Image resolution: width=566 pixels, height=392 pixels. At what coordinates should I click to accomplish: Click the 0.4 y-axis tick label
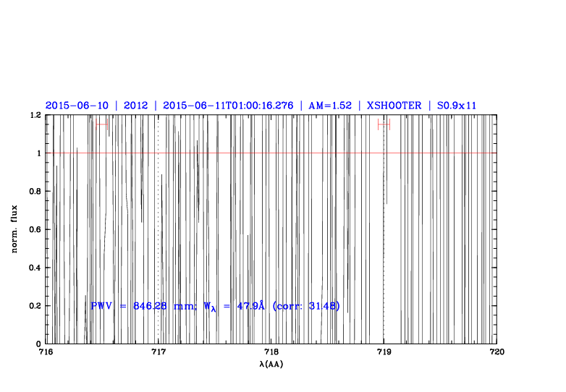point(34,268)
